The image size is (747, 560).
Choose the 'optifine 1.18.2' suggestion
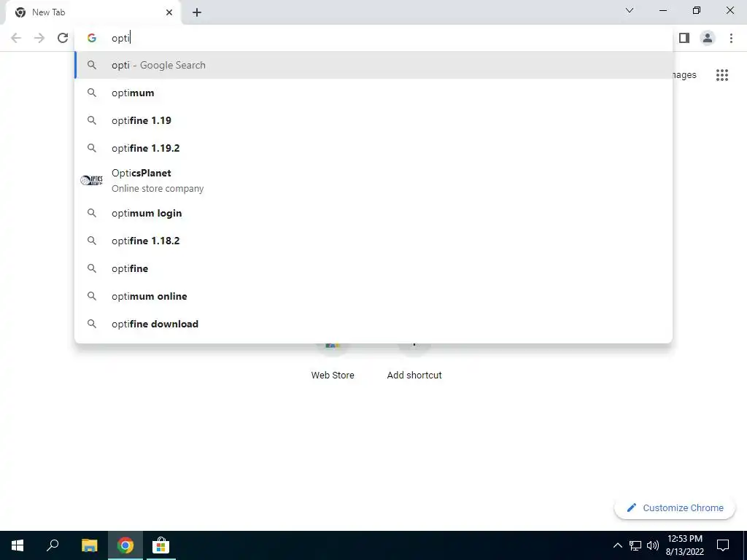[373, 241]
